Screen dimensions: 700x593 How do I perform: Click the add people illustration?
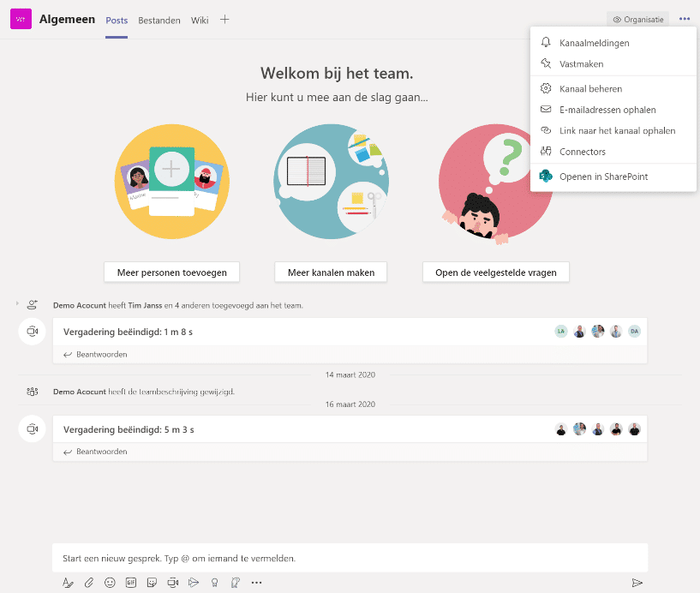pyautogui.click(x=172, y=182)
